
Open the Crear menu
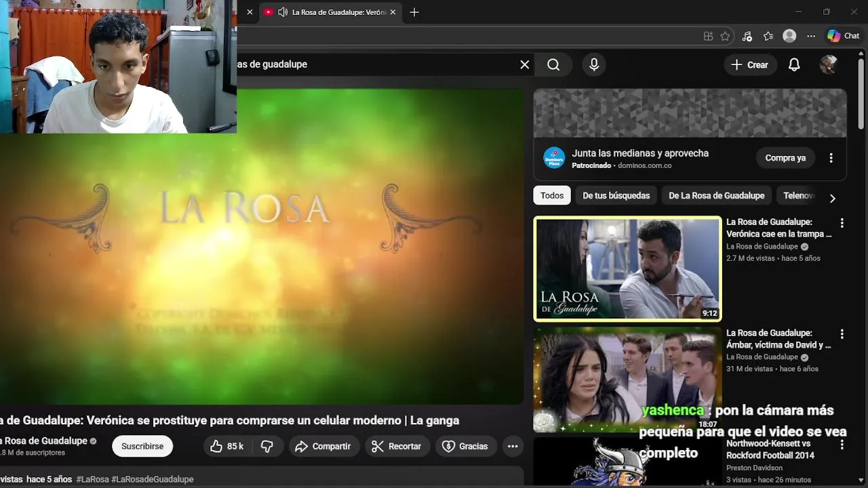click(x=749, y=65)
